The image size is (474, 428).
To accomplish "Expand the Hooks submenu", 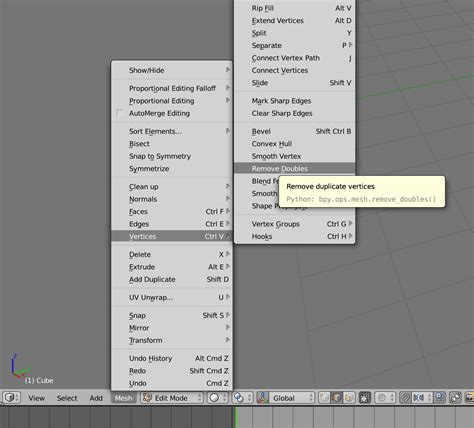I will [295, 236].
